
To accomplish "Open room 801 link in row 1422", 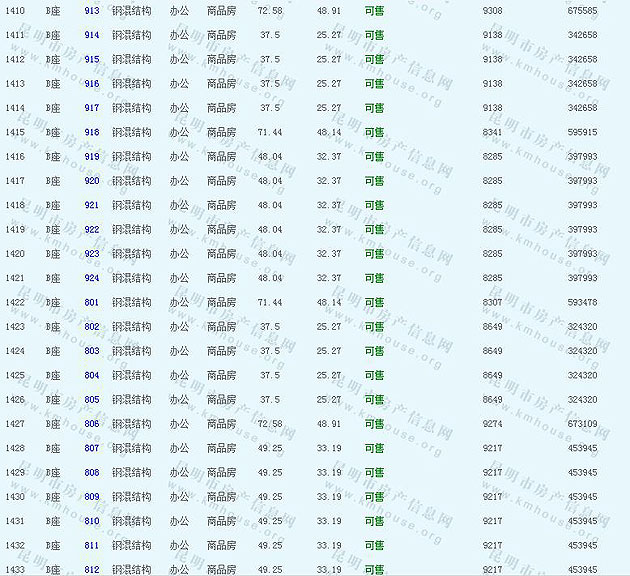I will click(92, 302).
